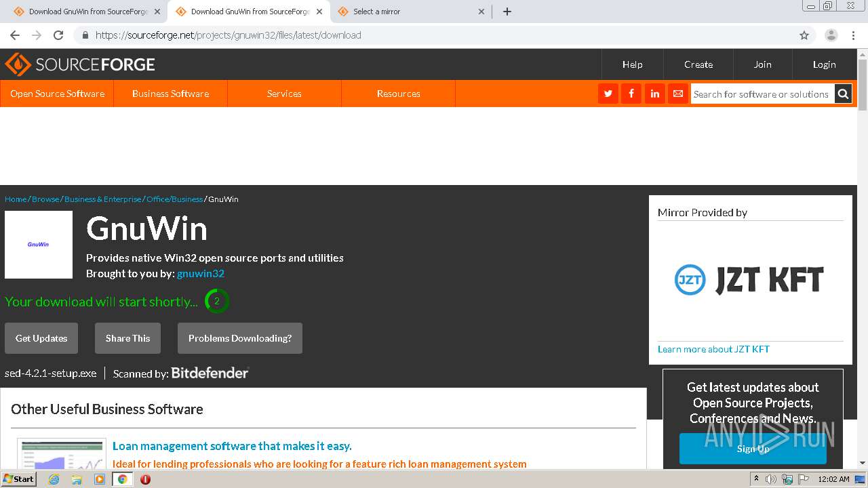This screenshot has height=488, width=868.
Task: Click the email newsletter envelope icon
Action: [x=677, y=94]
